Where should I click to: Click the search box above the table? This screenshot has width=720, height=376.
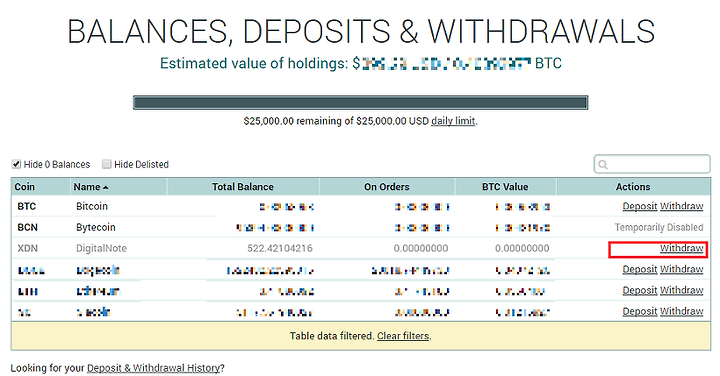click(652, 164)
